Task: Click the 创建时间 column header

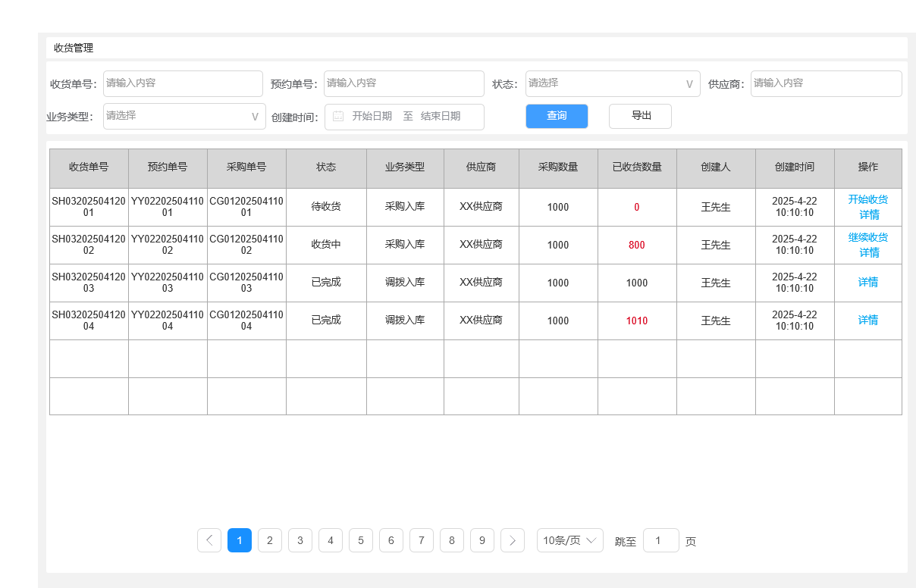Action: click(x=795, y=167)
